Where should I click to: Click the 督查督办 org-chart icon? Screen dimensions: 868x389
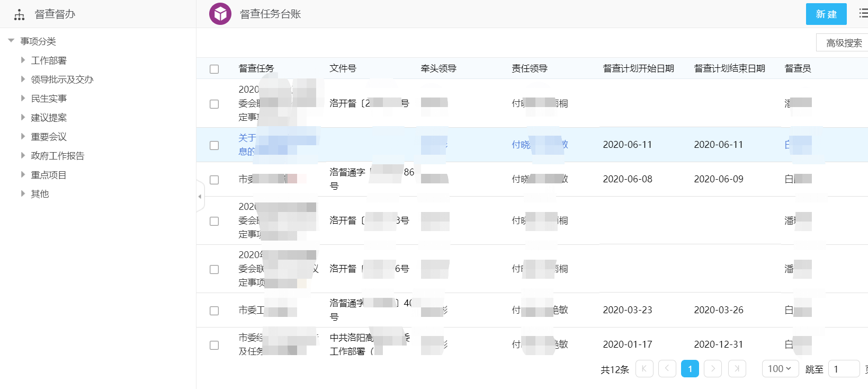(x=20, y=14)
